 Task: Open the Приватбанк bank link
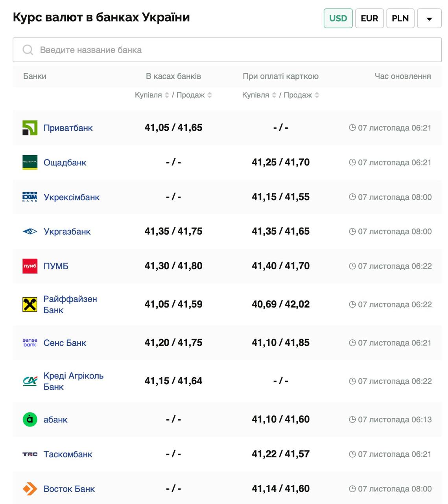click(68, 128)
